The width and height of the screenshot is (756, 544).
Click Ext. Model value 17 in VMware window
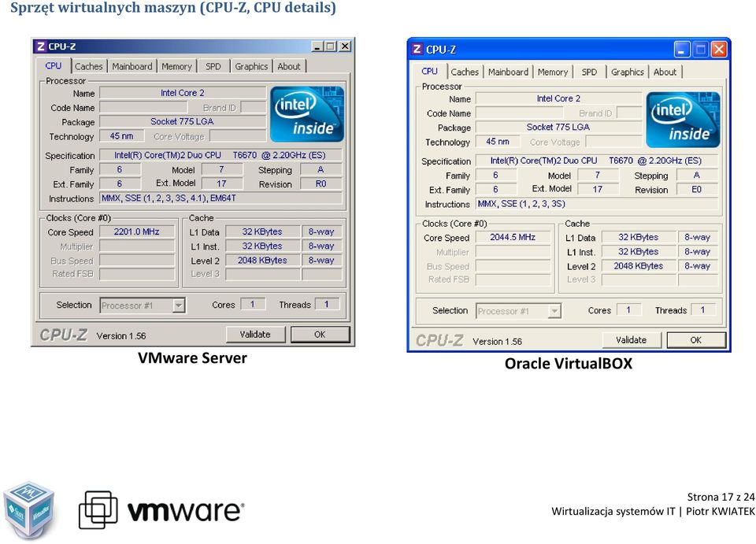coord(222,183)
